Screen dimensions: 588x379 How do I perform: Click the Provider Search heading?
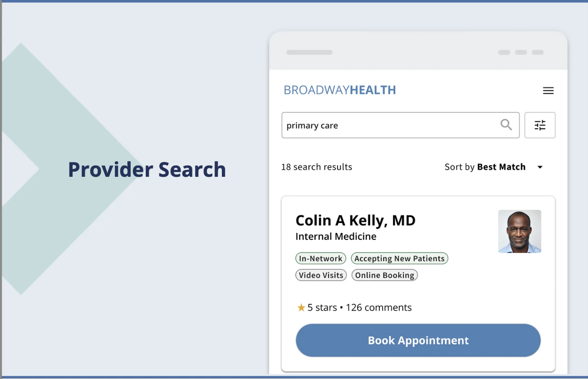click(x=147, y=170)
